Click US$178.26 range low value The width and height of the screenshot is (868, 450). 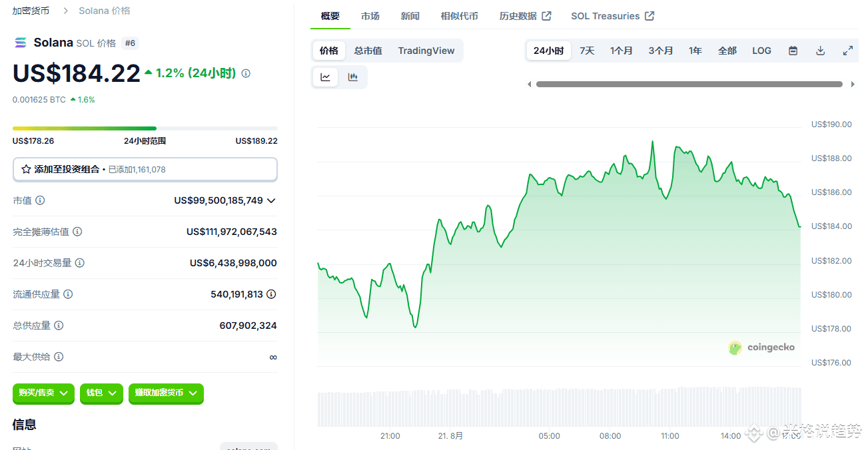[x=33, y=141]
